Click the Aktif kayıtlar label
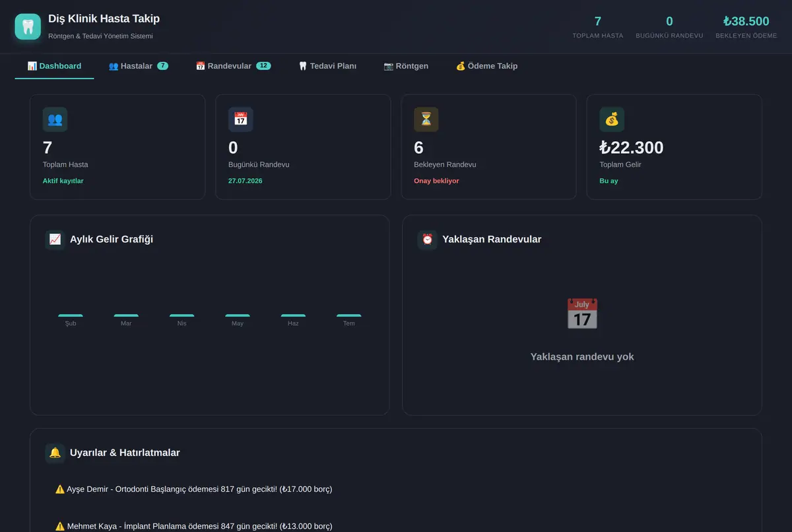The height and width of the screenshot is (532, 792). [x=63, y=181]
